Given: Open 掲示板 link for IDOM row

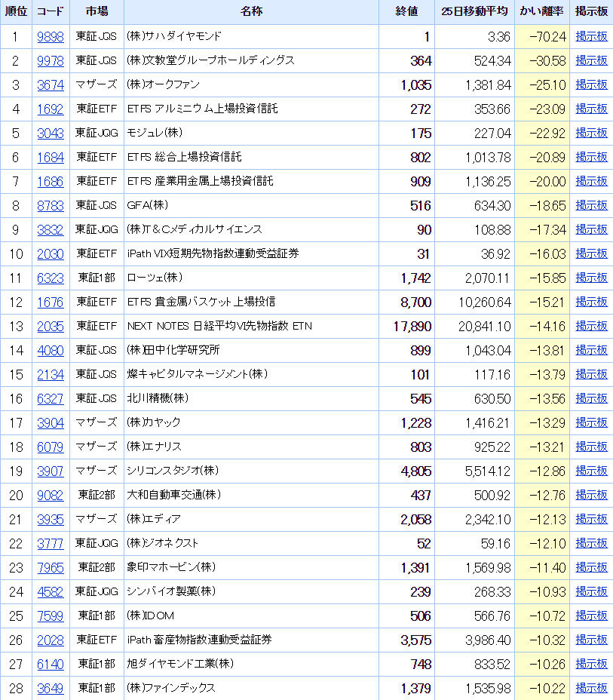Looking at the screenshot, I should click(x=592, y=616).
